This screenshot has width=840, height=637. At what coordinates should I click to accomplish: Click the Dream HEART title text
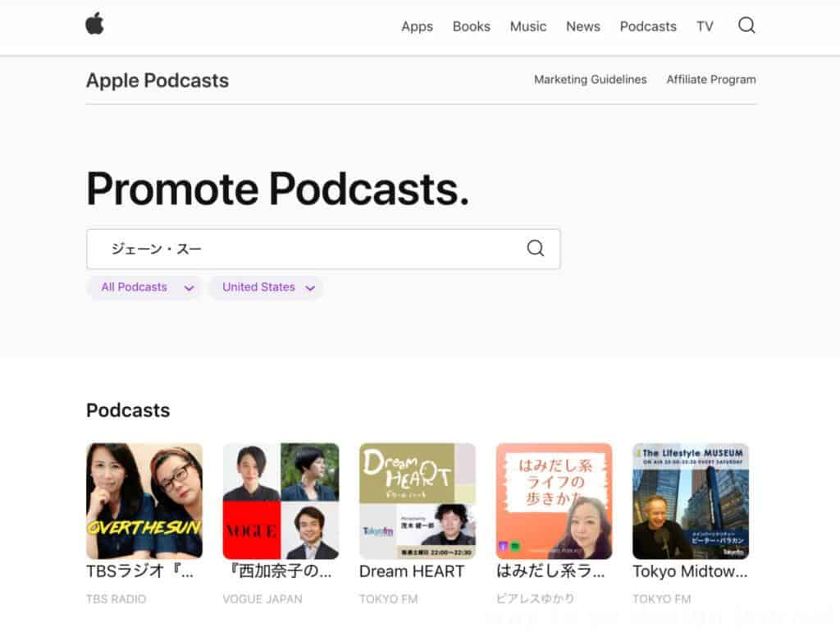[412, 571]
